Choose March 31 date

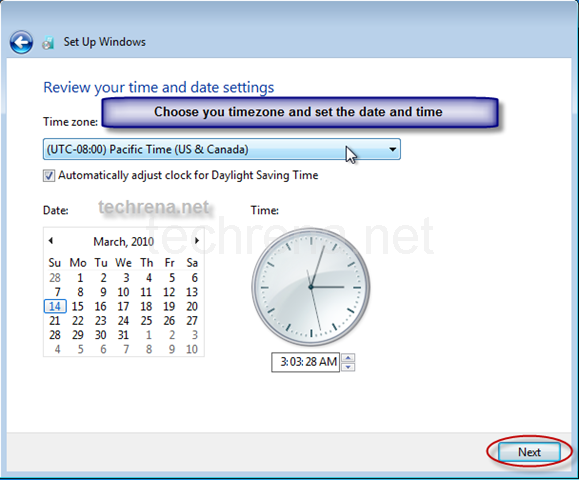point(123,335)
